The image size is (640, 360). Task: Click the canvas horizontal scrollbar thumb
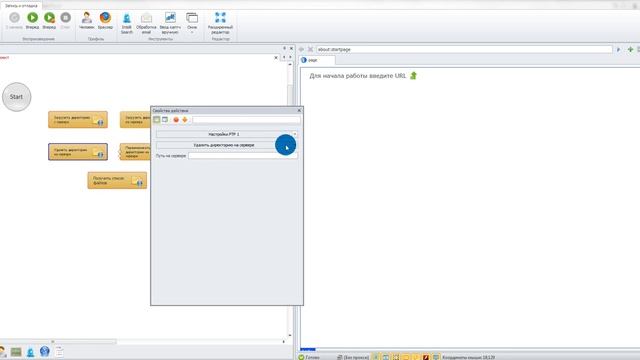click(84, 342)
